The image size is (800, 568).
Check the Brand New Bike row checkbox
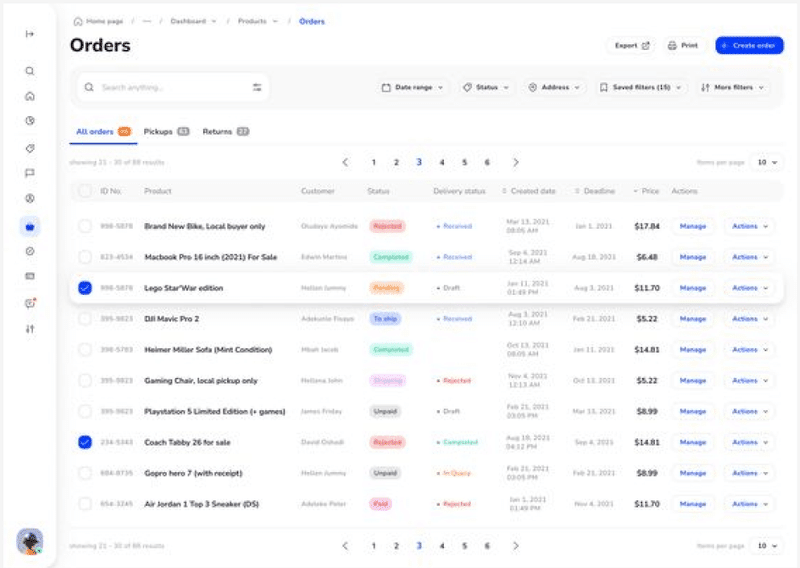pyautogui.click(x=85, y=226)
